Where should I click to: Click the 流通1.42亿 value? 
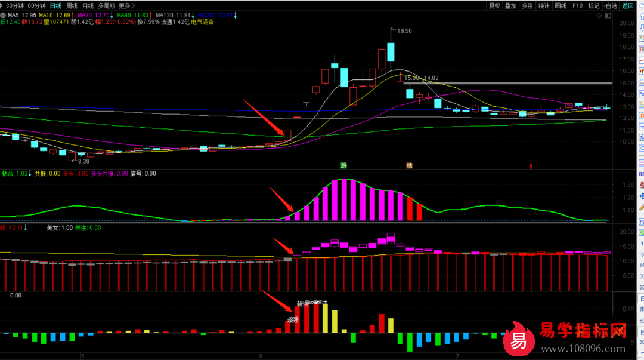tap(175, 22)
